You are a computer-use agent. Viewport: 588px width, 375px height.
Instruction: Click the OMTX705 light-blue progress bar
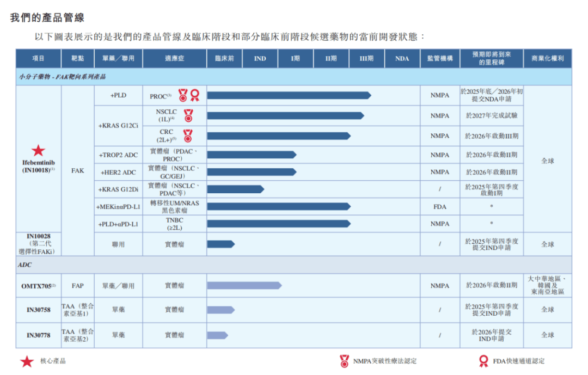coord(243,286)
